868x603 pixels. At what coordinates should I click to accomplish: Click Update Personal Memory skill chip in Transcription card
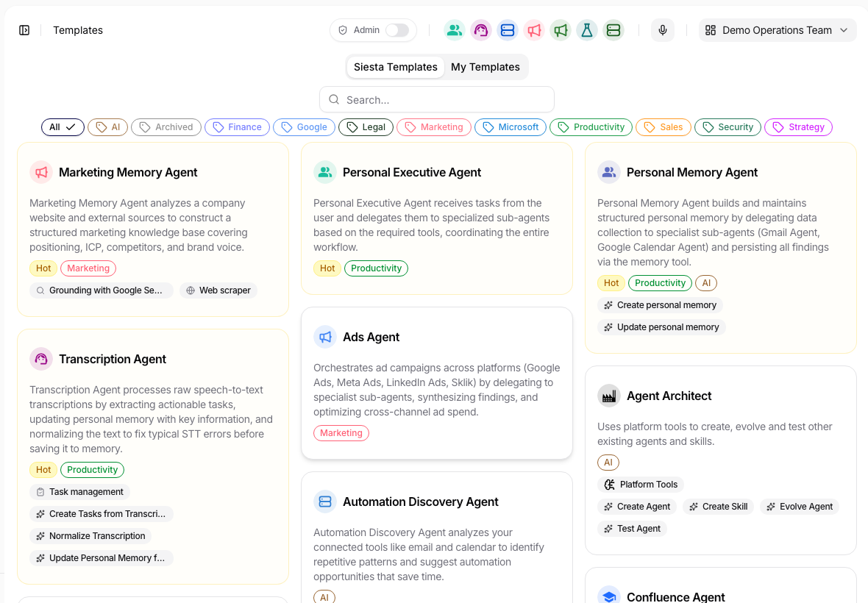(x=102, y=558)
